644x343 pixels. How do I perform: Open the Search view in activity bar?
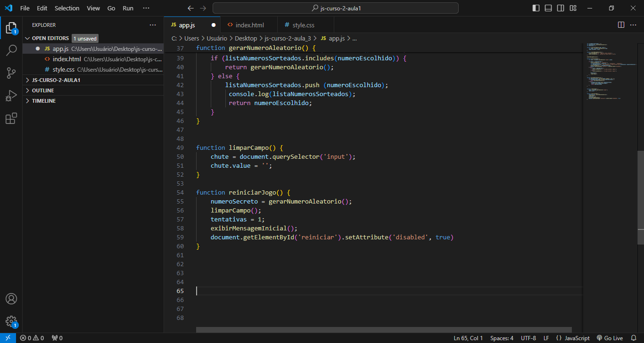(11, 50)
